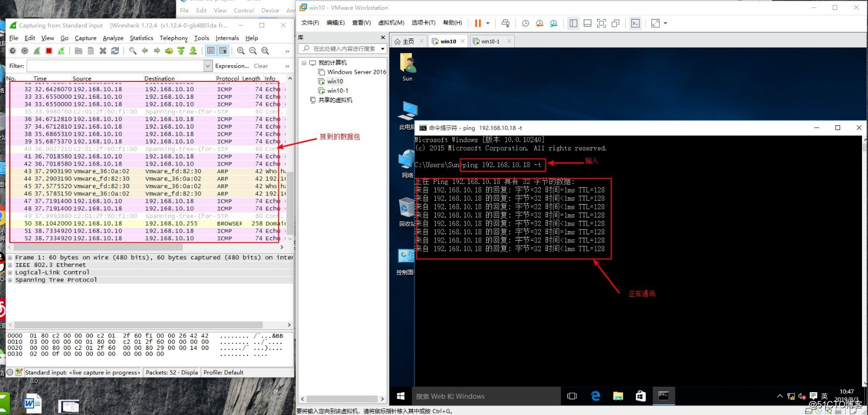Jump to the last packet
The image size is (868, 415).
(x=193, y=50)
